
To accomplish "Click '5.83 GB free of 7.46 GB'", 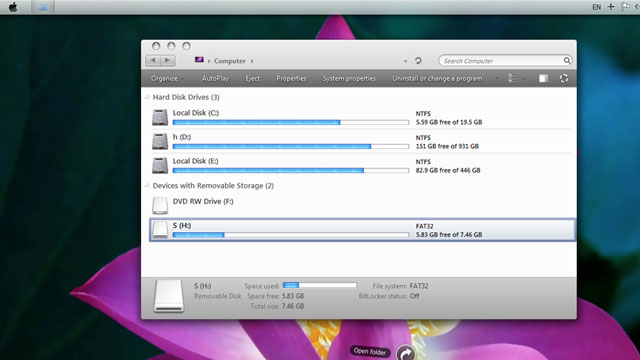I will pyautogui.click(x=449, y=235).
